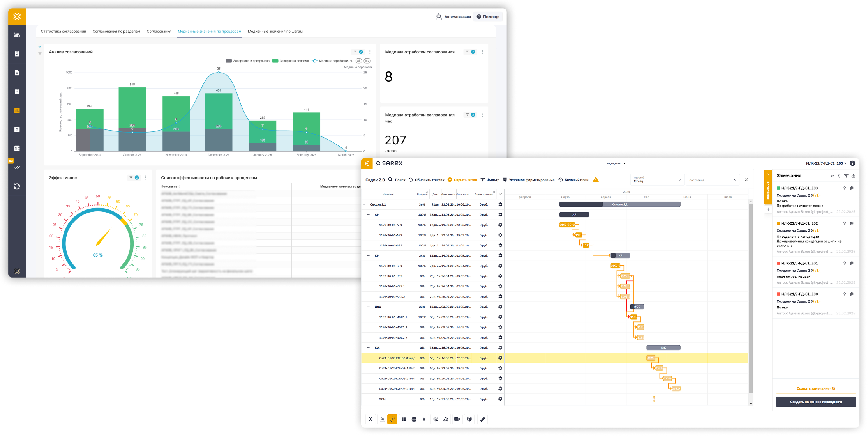Click the info icon next to МЛХ-21/7-РД-С1_103
Screen dimensions: 868x436
pos(852,163)
